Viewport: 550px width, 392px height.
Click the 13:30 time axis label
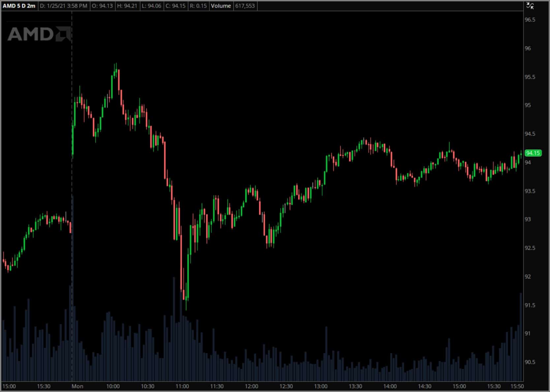click(355, 386)
